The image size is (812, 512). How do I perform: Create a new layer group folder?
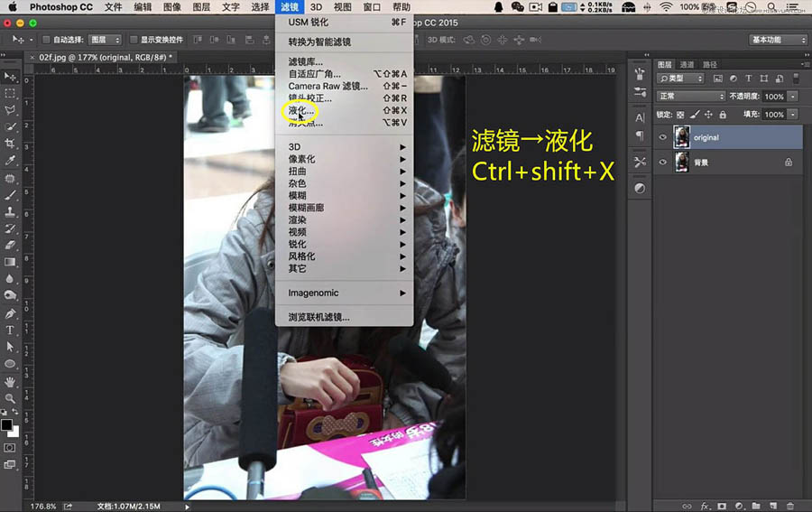pos(756,507)
